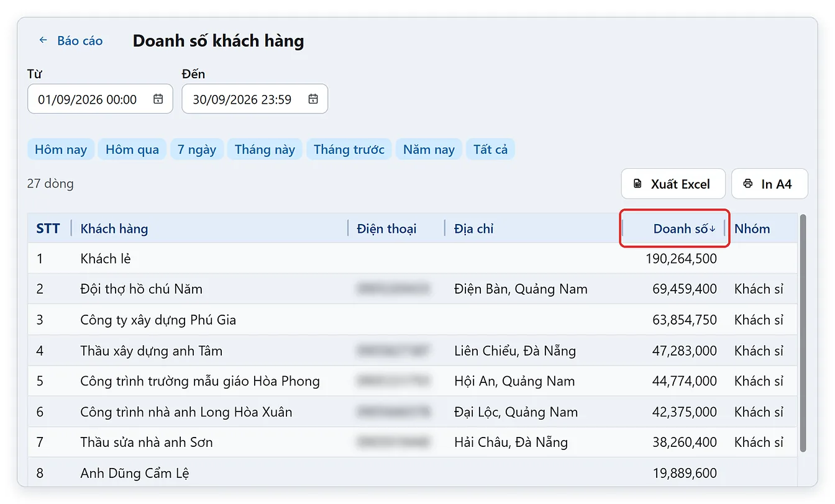Select the Tất cả filter
This screenshot has width=835, height=504.
tap(490, 150)
